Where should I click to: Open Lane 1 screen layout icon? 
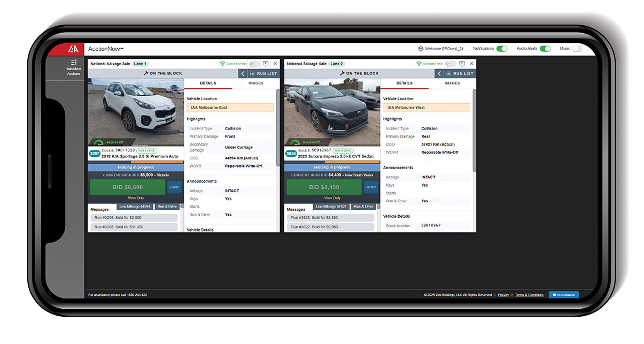[x=266, y=64]
